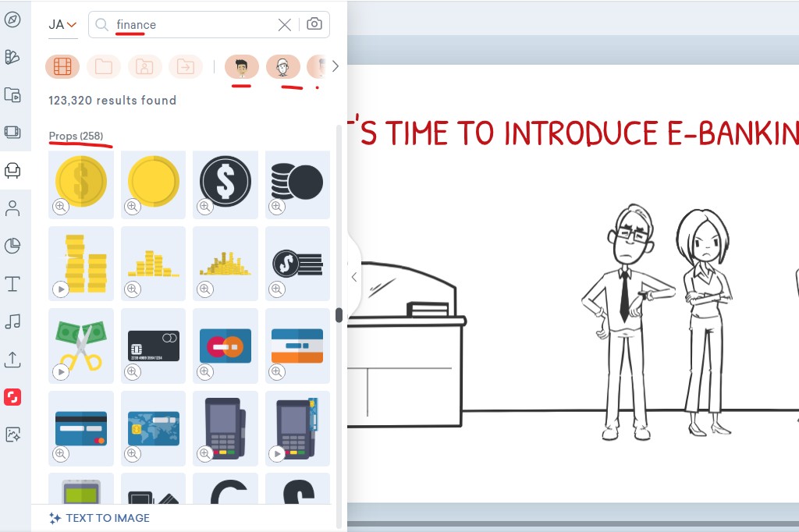The height and width of the screenshot is (532, 799).
Task: Open the AI image generator sidebar icon
Action: pos(12,434)
